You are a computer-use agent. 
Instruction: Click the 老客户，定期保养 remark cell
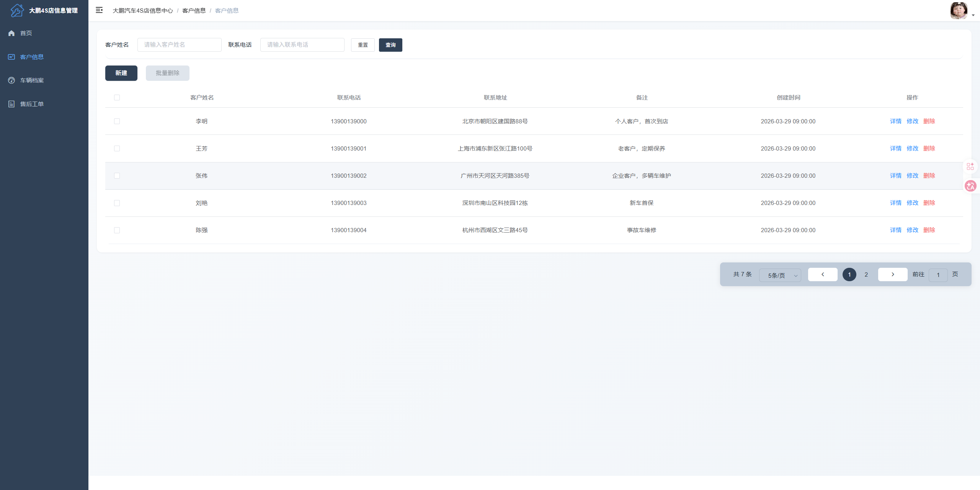coord(642,149)
